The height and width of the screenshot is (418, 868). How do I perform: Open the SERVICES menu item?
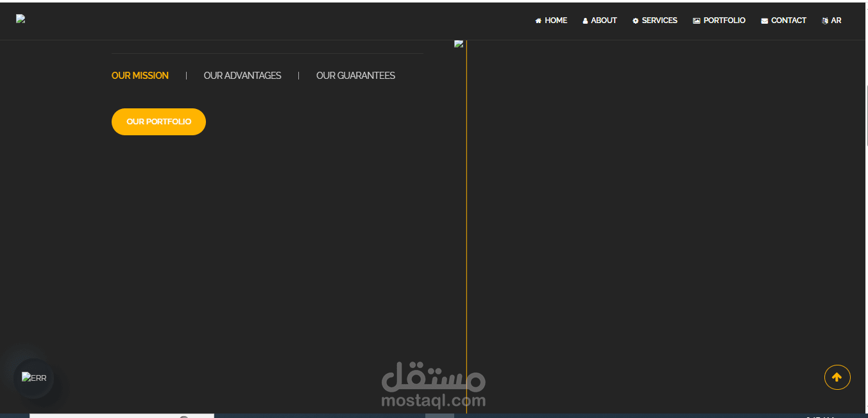pos(654,21)
